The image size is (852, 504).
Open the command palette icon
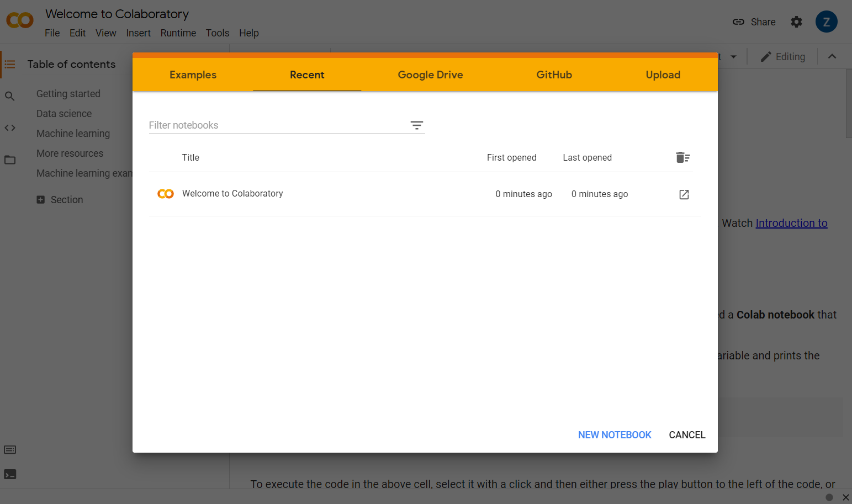click(x=10, y=450)
